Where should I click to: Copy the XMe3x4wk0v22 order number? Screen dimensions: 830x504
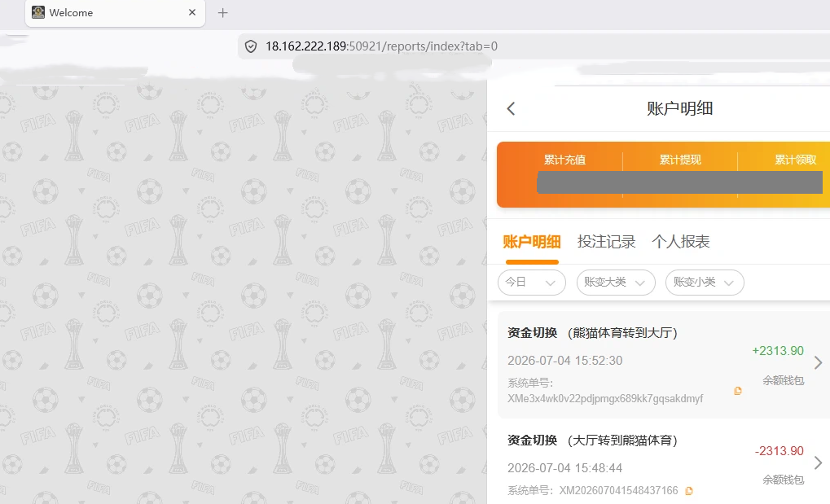tap(737, 391)
